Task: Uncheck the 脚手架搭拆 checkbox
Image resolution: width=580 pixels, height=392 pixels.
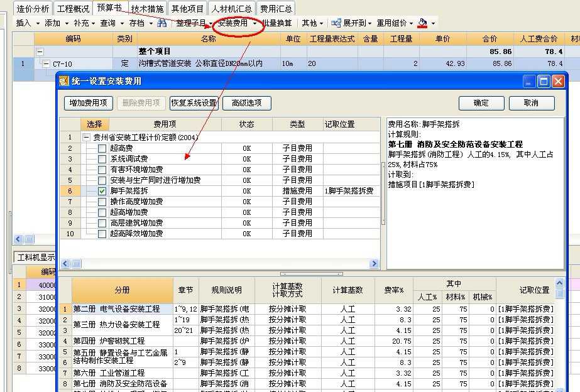Action: tap(102, 191)
